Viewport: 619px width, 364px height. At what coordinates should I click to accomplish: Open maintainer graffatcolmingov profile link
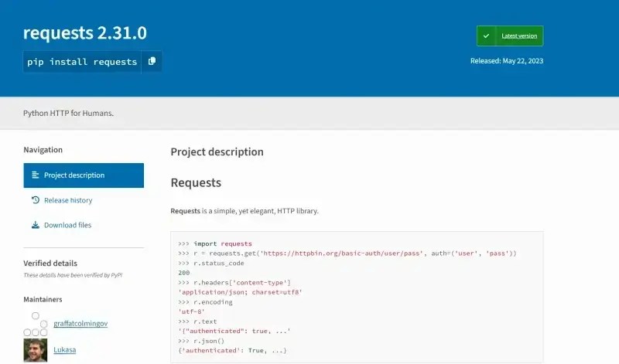click(x=80, y=323)
